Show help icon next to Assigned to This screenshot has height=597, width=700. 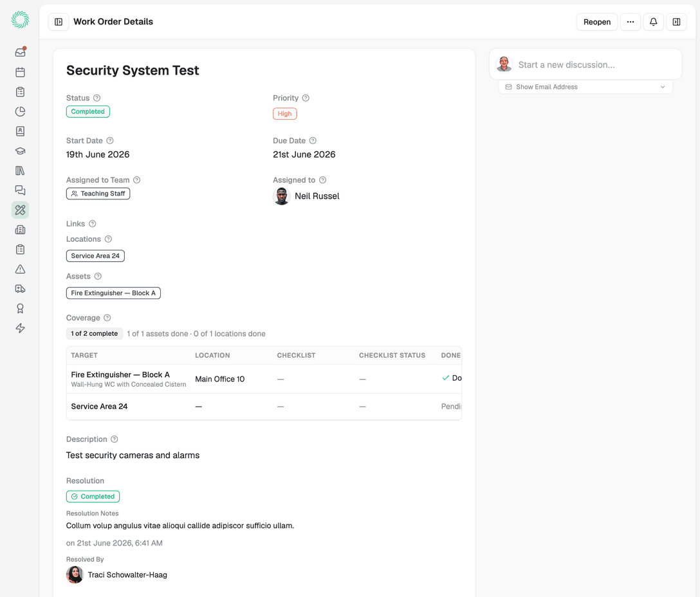tap(323, 180)
